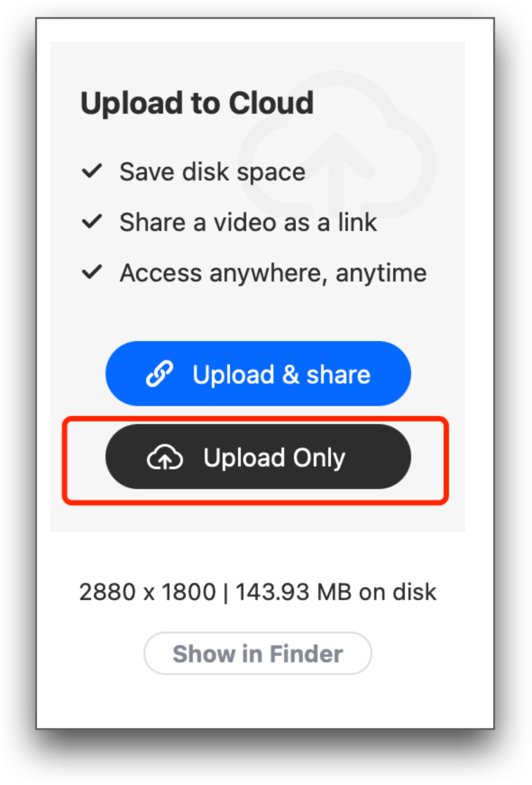Click the checkmark beside Save disk space
Image resolution: width=532 pixels, height=785 pixels.
point(92,171)
